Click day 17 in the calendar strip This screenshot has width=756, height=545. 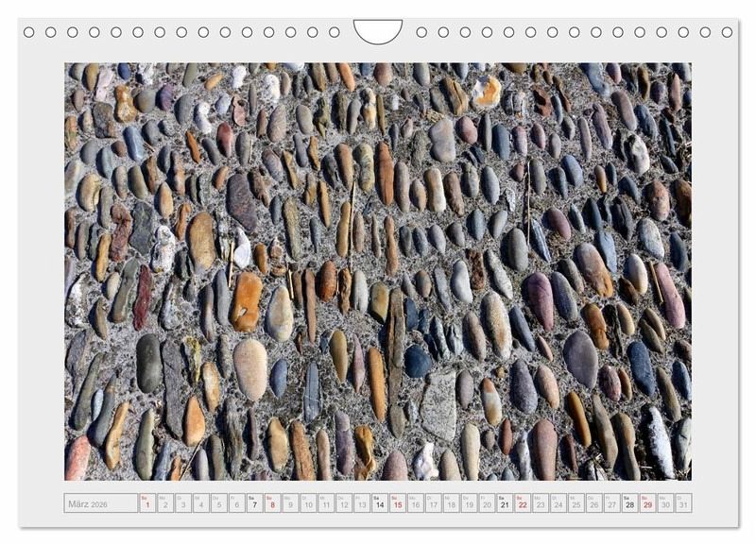(434, 503)
